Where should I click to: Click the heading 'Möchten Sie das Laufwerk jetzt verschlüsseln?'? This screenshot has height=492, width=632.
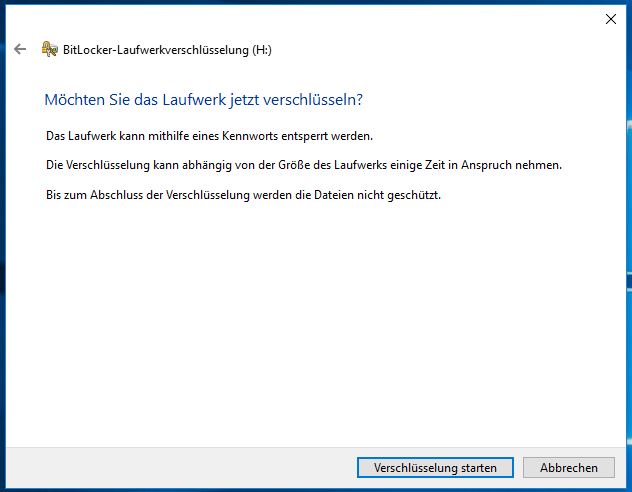(204, 100)
